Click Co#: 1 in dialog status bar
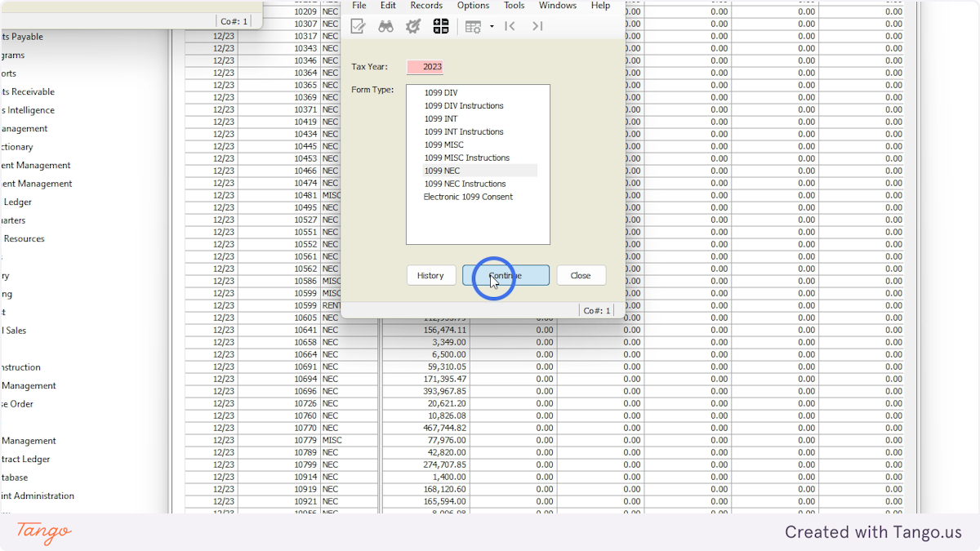This screenshot has height=551, width=980. click(x=596, y=310)
